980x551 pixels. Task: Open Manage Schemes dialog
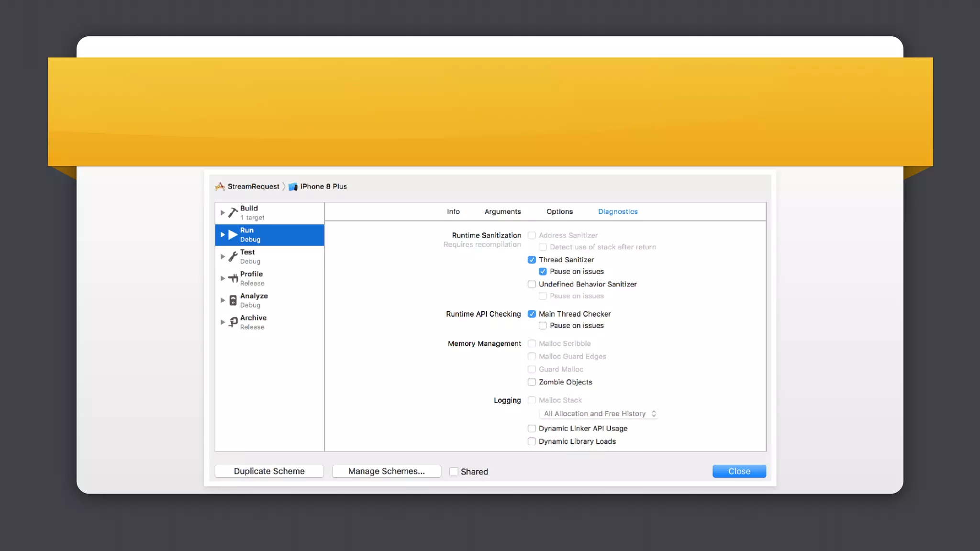pyautogui.click(x=386, y=471)
